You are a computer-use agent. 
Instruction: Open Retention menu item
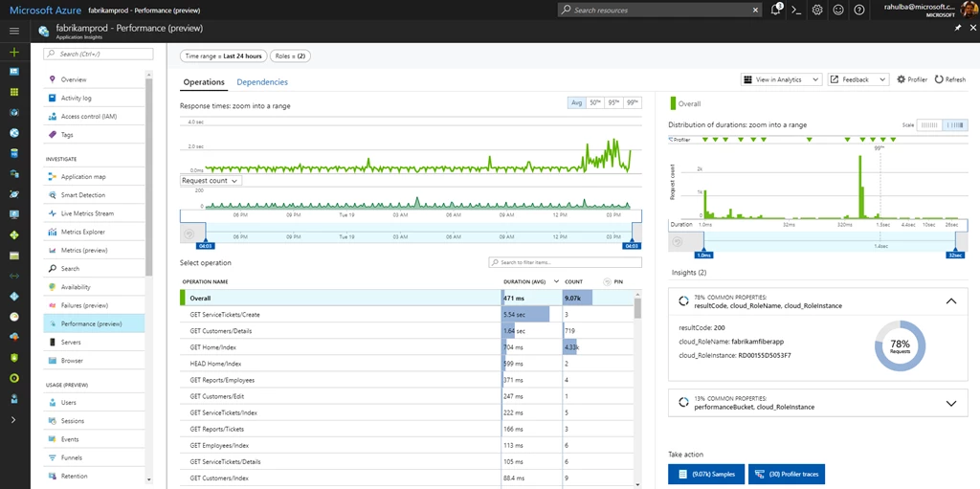click(94, 476)
